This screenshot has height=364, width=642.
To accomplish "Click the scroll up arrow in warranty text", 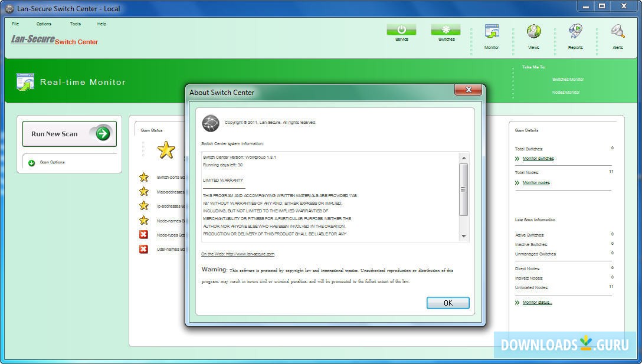I will (463, 158).
